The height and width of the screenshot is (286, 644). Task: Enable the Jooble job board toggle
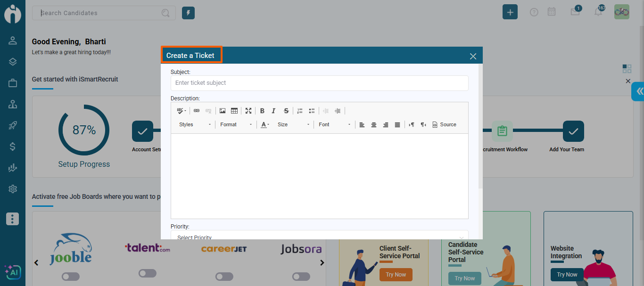(x=70, y=277)
